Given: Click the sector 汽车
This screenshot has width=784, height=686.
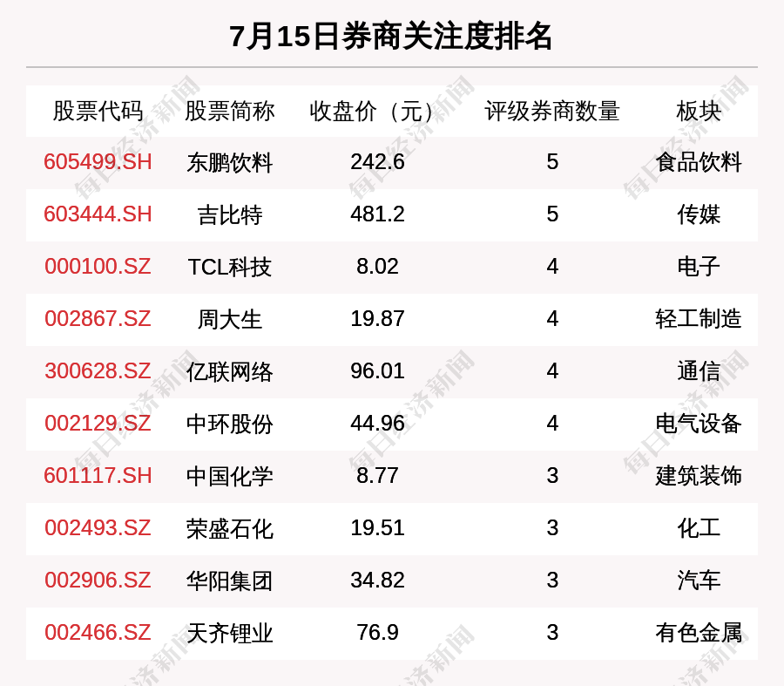Looking at the screenshot, I should click(699, 581).
